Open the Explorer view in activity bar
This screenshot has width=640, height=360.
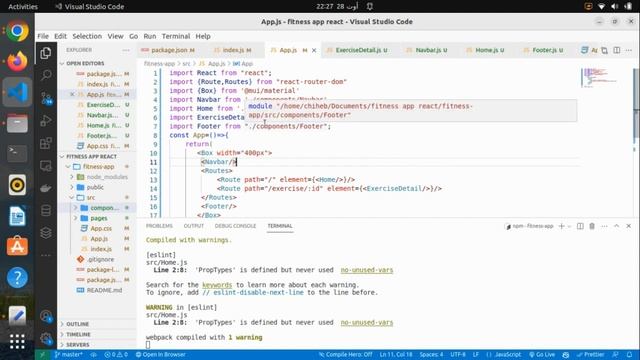pyautogui.click(x=46, y=53)
